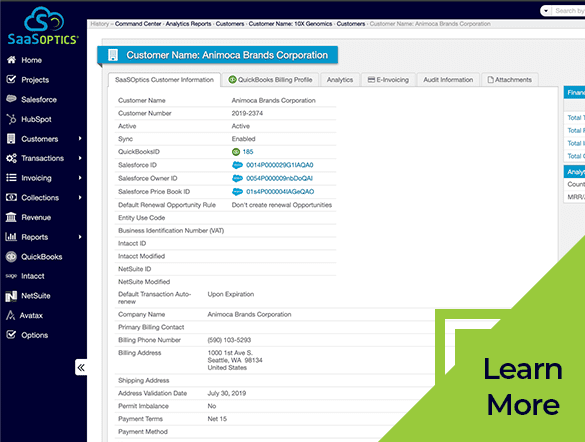Expand the Reports submenu arrow
This screenshot has width=585, height=442.
point(80,237)
